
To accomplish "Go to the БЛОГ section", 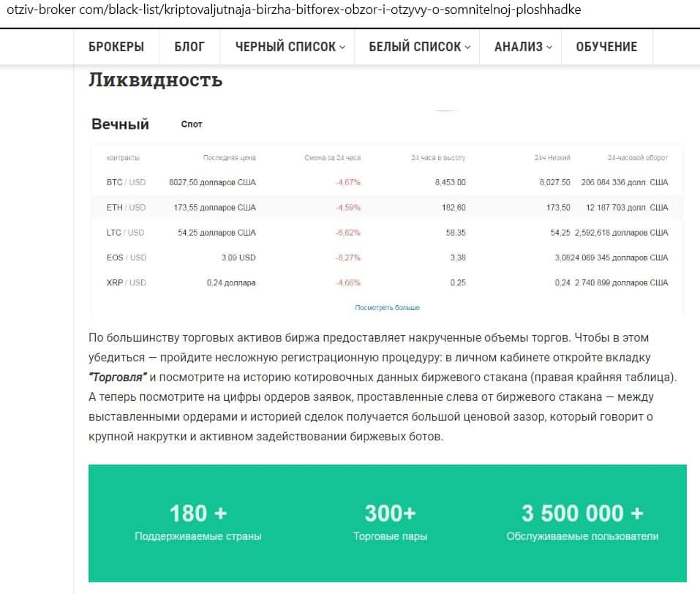I will tap(189, 47).
